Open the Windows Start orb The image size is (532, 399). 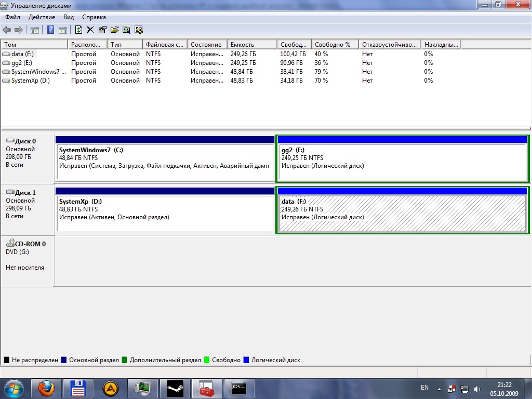pos(14,389)
